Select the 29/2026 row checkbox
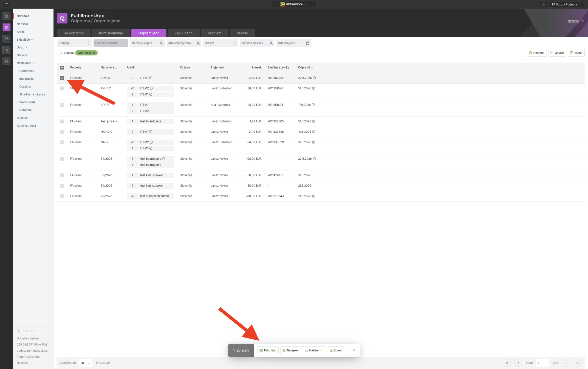Screen dimensions: 588x369 pos(62,196)
